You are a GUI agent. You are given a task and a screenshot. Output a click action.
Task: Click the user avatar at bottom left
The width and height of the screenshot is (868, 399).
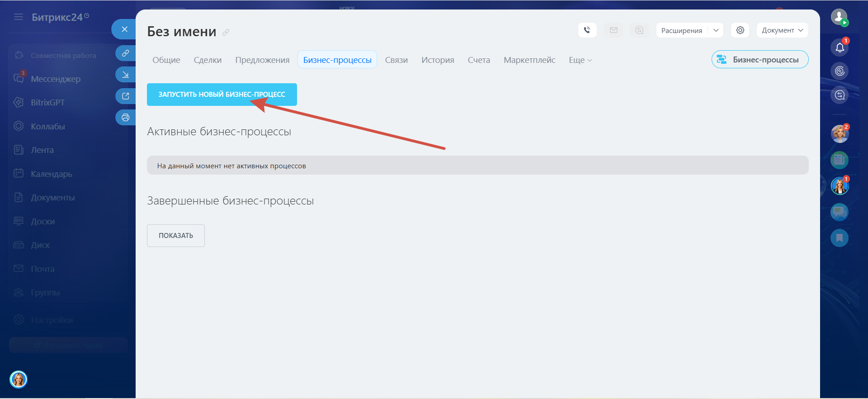pyautogui.click(x=19, y=380)
